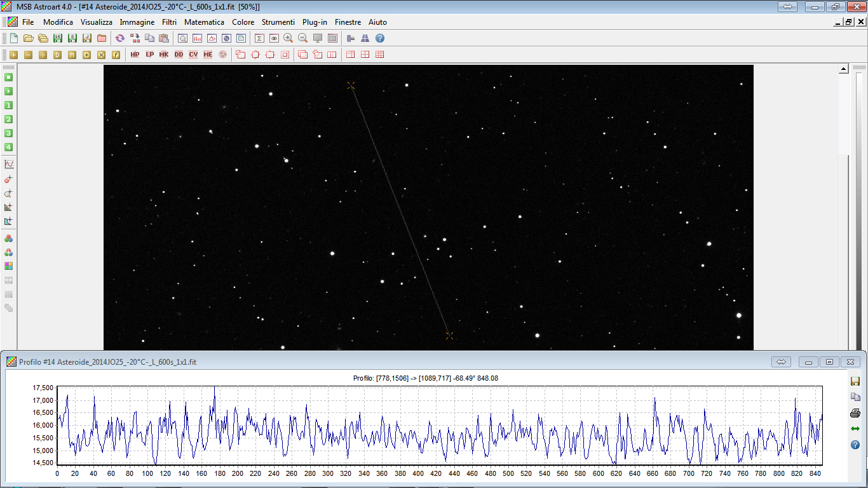Click the colored squares palette icon
Image resolution: width=868 pixels, height=488 pixels.
(9, 266)
